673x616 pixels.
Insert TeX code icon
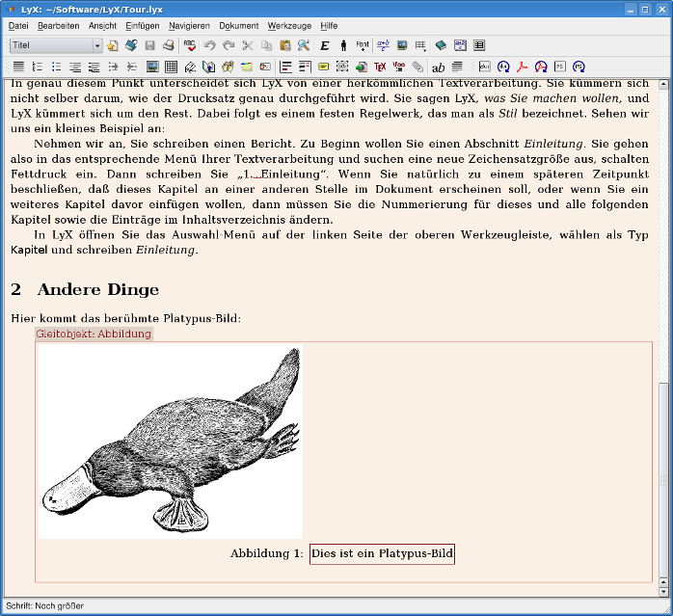380,67
